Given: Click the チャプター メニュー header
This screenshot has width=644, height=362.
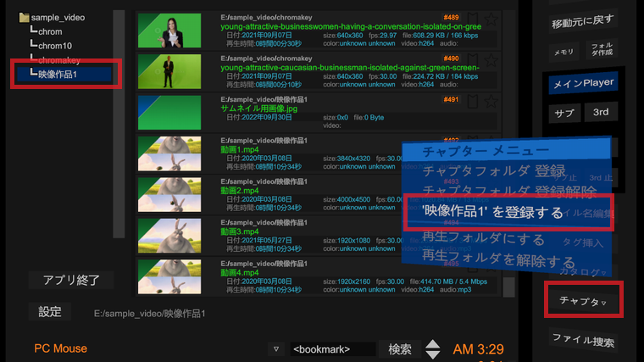Looking at the screenshot, I should (x=507, y=150).
